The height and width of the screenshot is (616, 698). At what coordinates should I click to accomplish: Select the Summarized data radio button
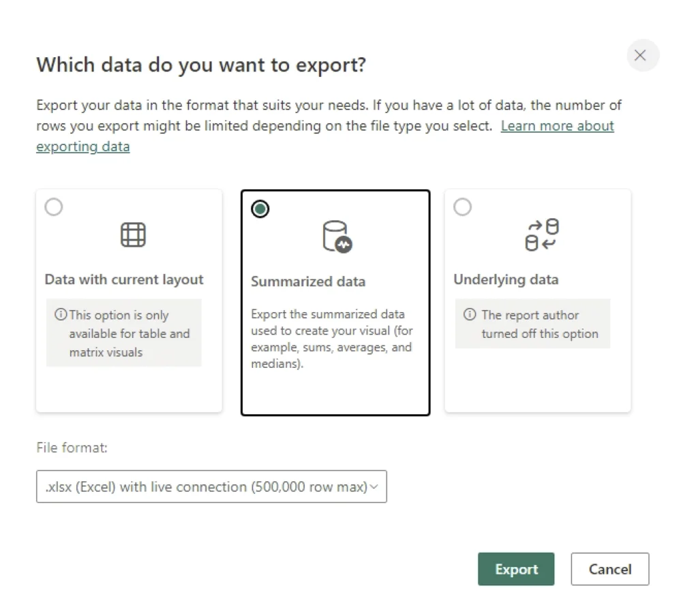pyautogui.click(x=260, y=209)
